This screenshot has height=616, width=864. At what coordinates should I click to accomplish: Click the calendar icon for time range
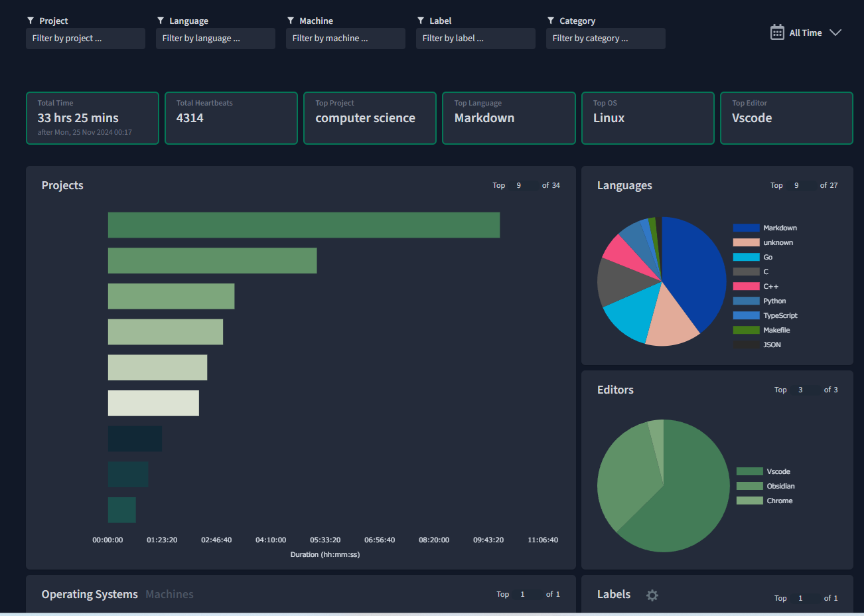point(777,32)
